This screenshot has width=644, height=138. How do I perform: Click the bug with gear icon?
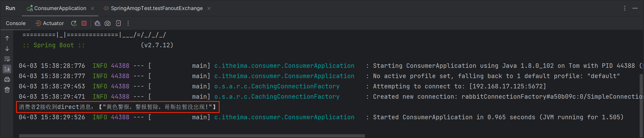97,23
